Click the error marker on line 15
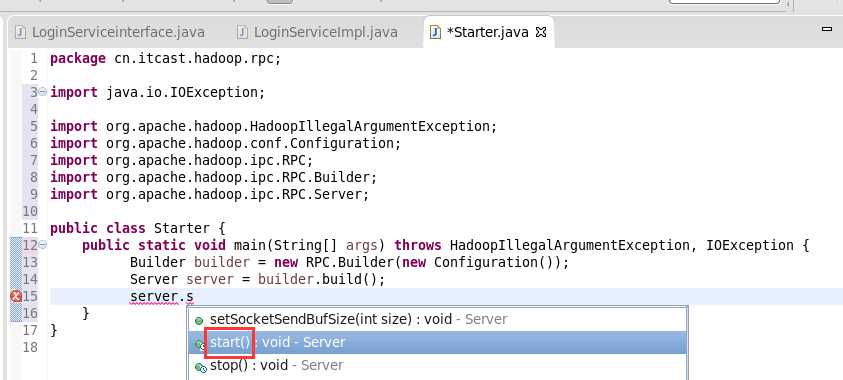Screen dimensions: 843x380 16,296
